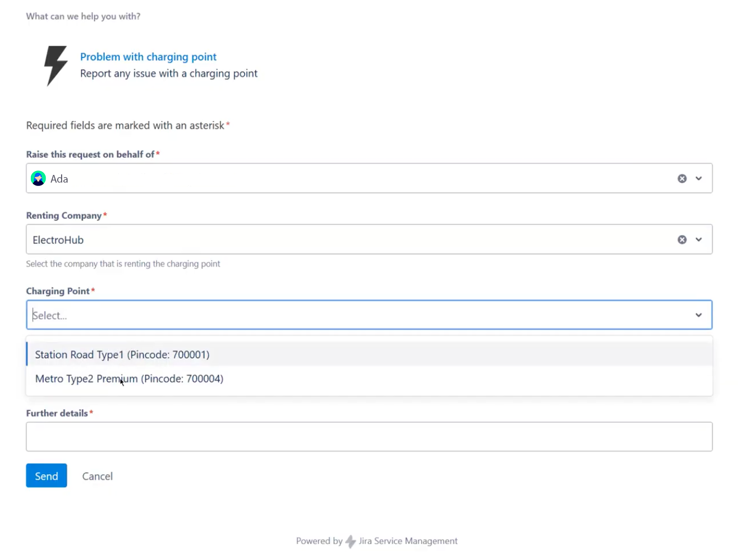Open the Charging Point select dropdown
The image size is (738, 560).
(699, 315)
